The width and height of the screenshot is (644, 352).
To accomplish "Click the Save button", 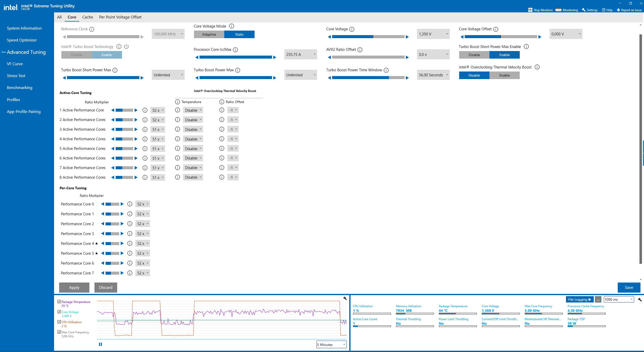I will point(629,288).
